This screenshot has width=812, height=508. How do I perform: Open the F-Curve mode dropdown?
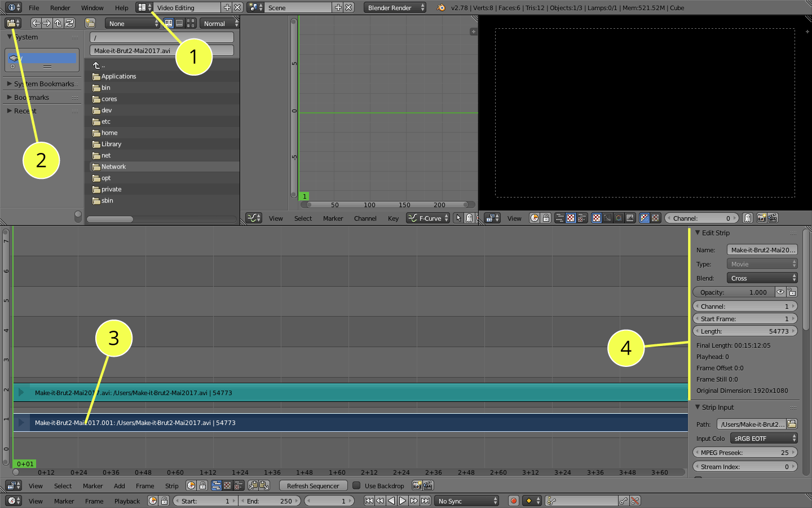click(429, 218)
